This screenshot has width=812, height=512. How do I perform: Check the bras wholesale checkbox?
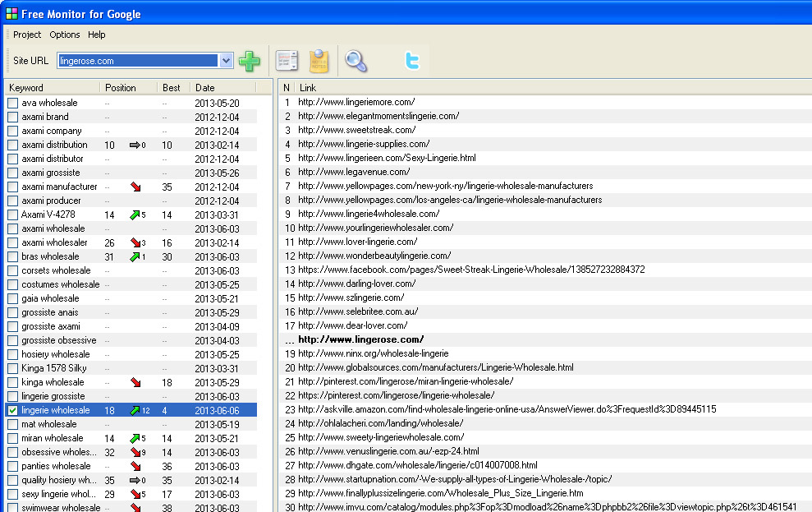click(13, 256)
